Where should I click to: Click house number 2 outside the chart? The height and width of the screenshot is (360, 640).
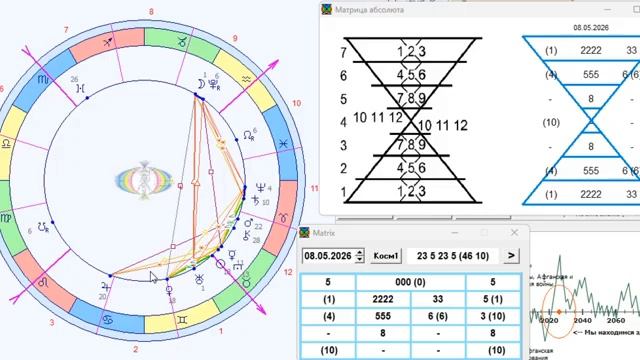[x=136, y=349]
